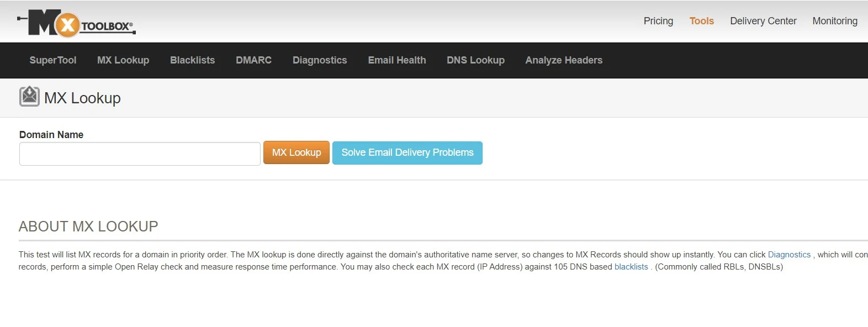
Task: Click the Domain Name label
Action: point(51,135)
